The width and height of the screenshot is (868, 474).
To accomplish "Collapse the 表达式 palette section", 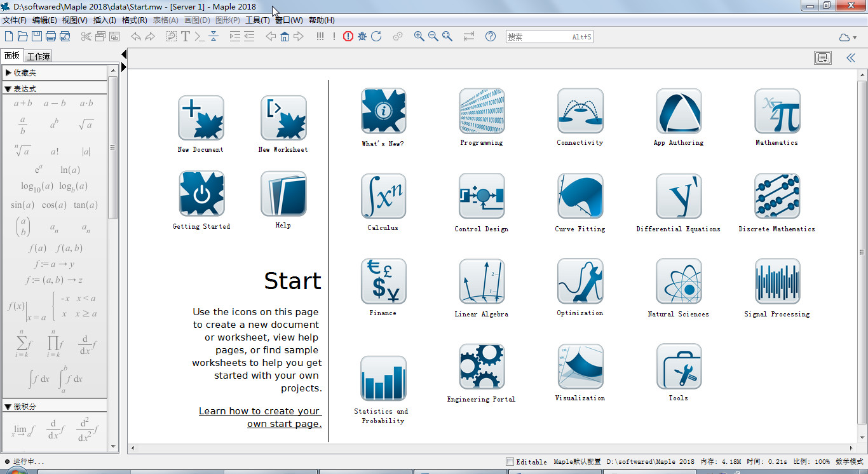I will [8, 89].
